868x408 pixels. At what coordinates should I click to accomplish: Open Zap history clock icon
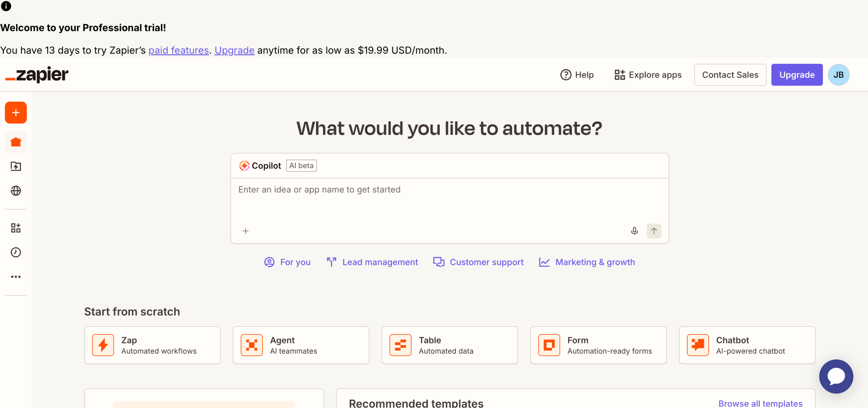tap(16, 252)
